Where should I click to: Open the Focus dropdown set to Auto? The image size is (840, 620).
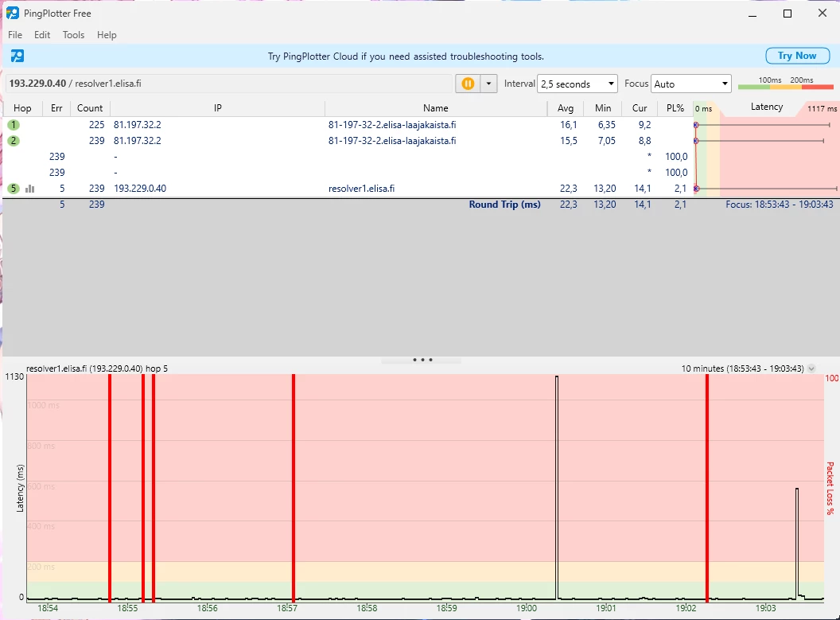coord(691,84)
